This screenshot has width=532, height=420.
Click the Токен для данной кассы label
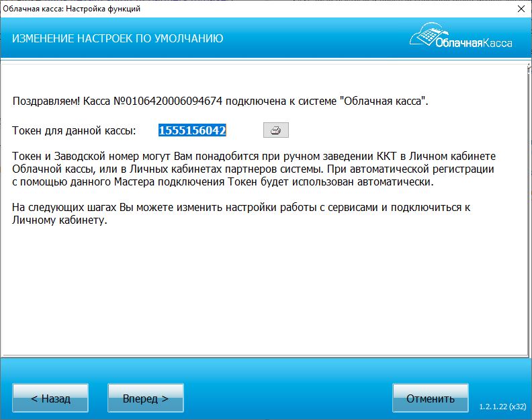(74, 130)
